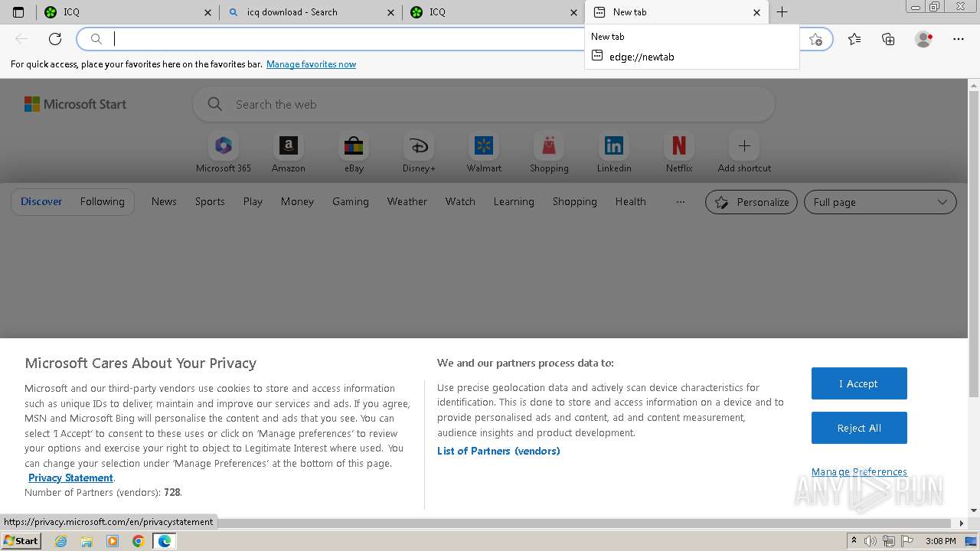Close the first ICQ tab
Screen dimensions: 980x551
click(208, 12)
